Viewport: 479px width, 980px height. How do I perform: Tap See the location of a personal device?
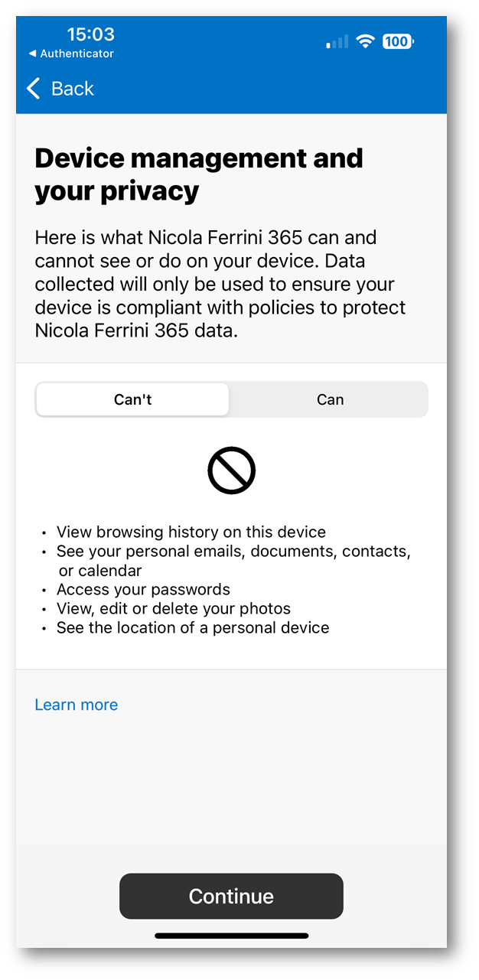(193, 628)
